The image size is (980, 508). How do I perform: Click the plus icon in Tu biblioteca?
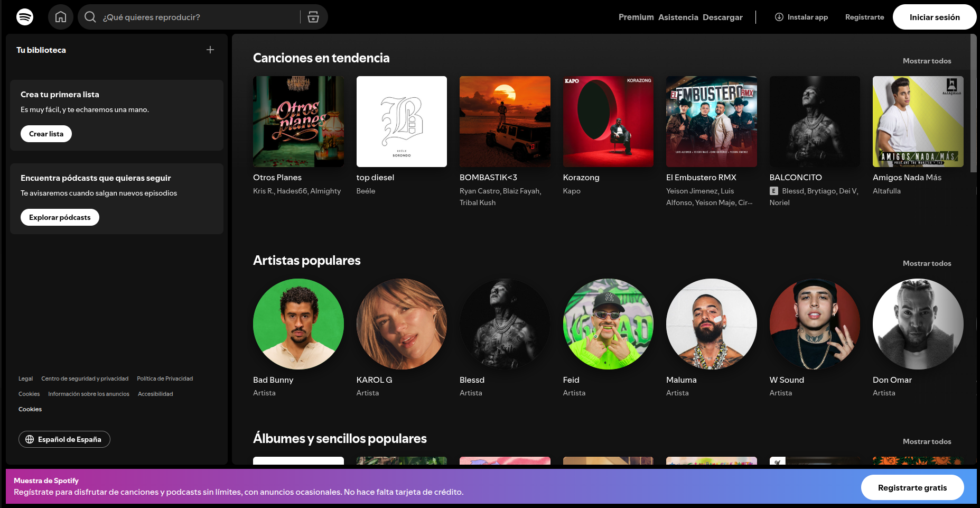tap(210, 50)
